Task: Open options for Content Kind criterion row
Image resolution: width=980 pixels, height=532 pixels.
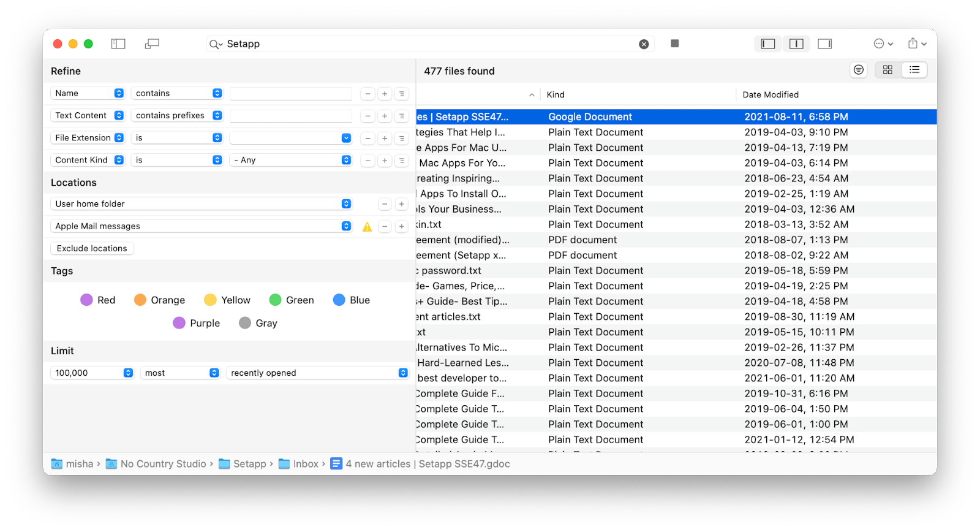Action: point(402,161)
